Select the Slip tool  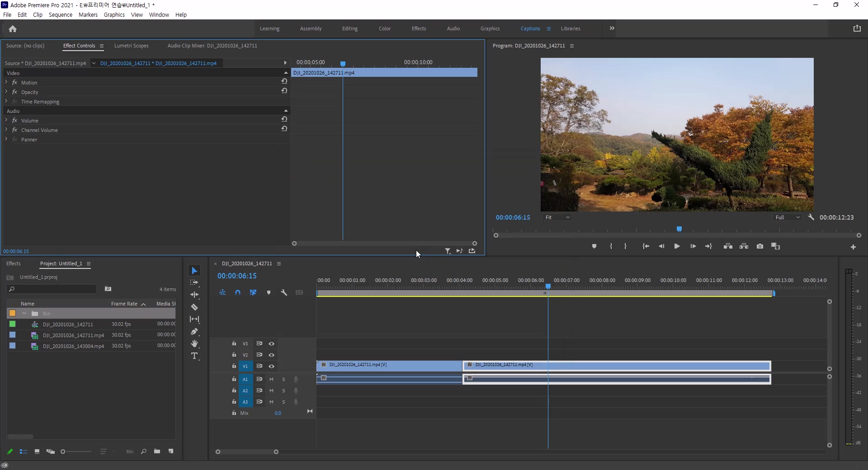pos(194,319)
